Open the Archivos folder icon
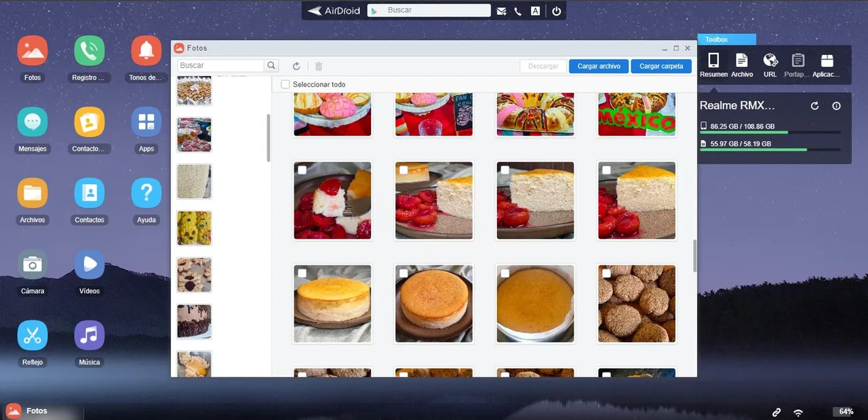 pos(33,193)
